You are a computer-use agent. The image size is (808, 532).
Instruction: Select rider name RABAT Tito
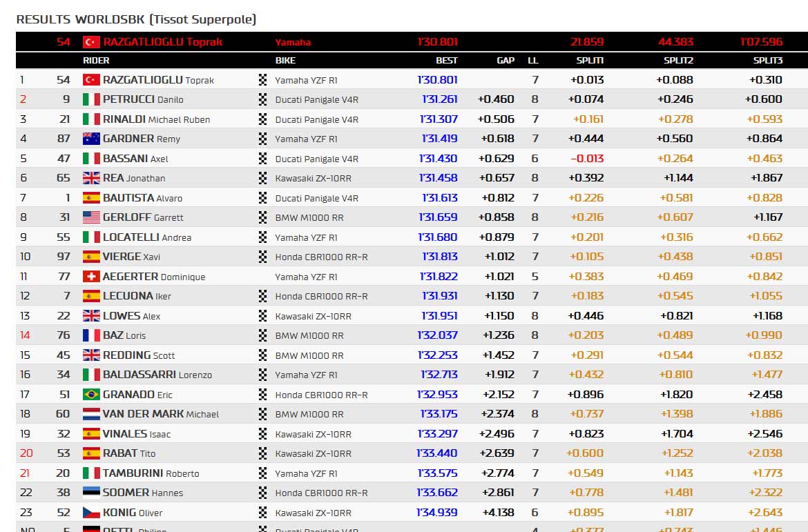coord(129,453)
